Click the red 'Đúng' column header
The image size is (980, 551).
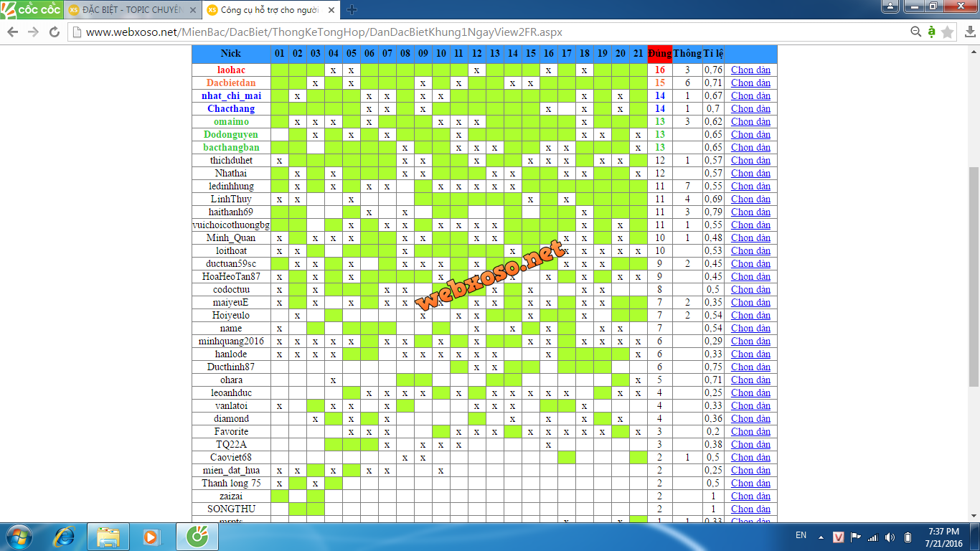pyautogui.click(x=660, y=54)
